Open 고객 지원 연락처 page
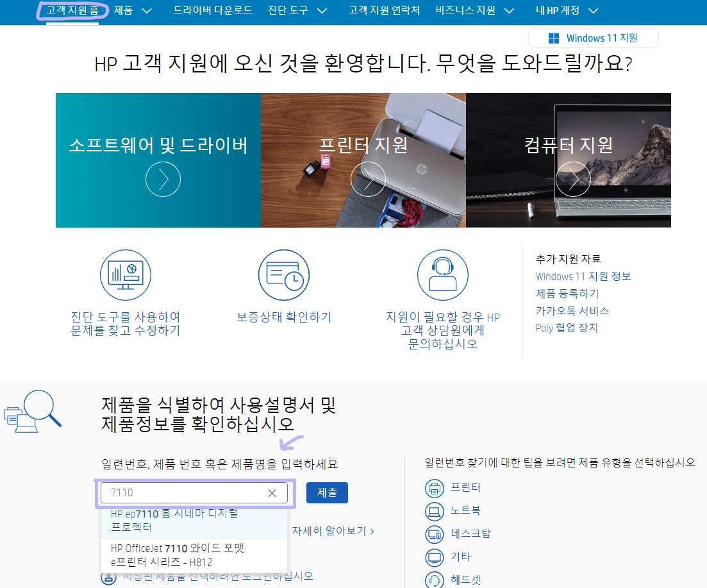 [384, 10]
